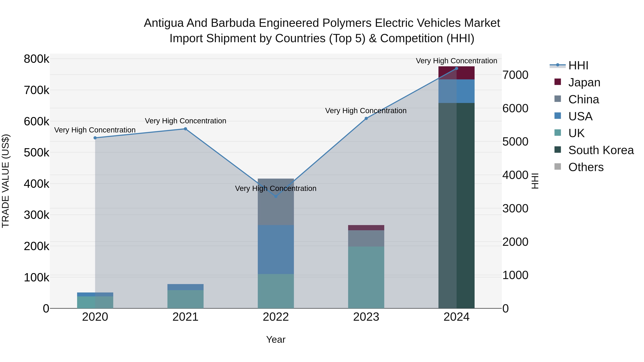
Task: Select the 2020 HHI data point
Action: pos(95,138)
